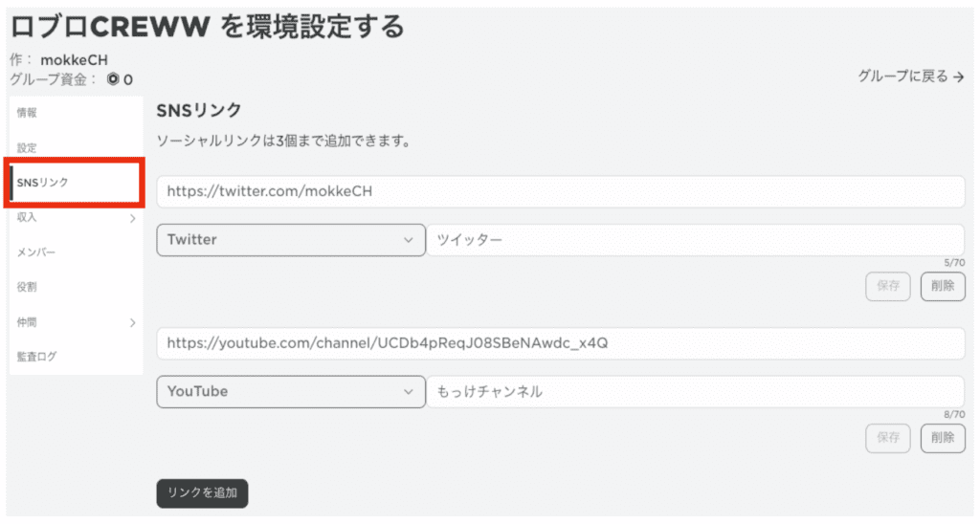Open the メンバー sidebar section
980x524 pixels.
click(36, 252)
